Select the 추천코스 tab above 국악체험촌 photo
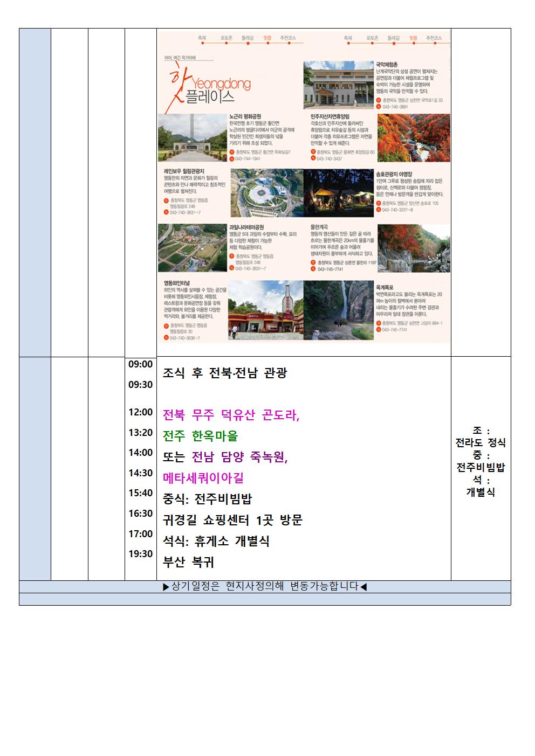535x756 pixels. (x=434, y=38)
